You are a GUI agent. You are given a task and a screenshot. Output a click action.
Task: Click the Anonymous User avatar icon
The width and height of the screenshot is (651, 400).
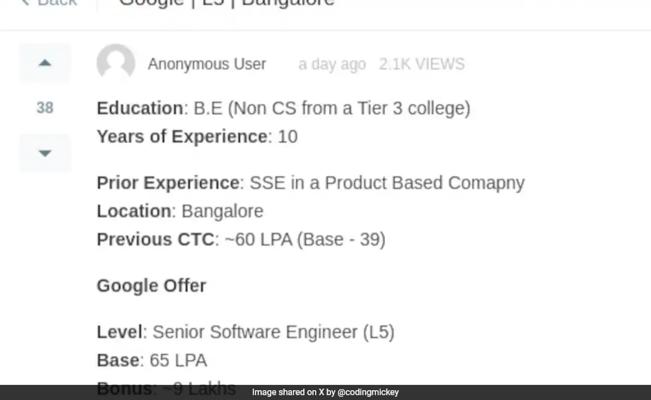116,63
